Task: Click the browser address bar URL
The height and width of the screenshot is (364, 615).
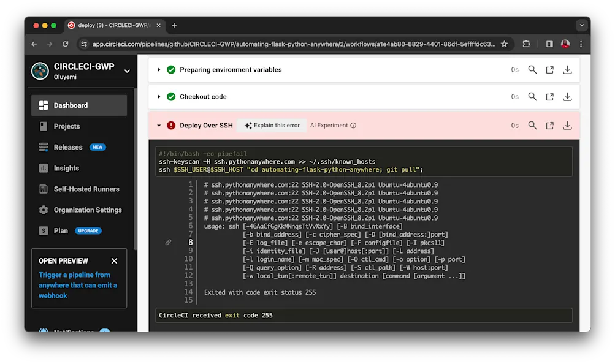Action: tap(294, 44)
